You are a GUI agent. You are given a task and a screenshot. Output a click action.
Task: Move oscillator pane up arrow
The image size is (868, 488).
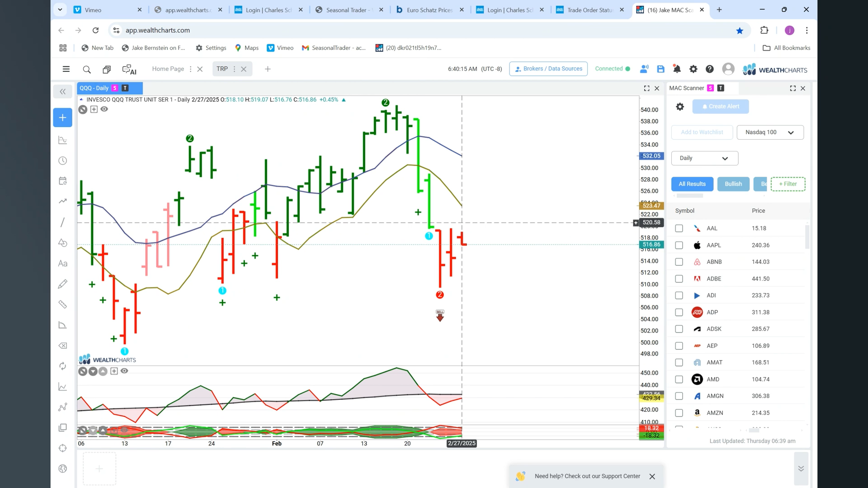point(103,371)
